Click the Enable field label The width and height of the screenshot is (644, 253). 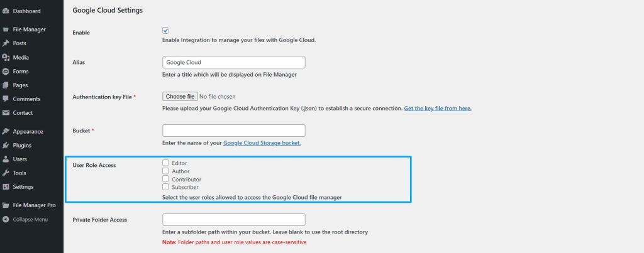tap(81, 33)
